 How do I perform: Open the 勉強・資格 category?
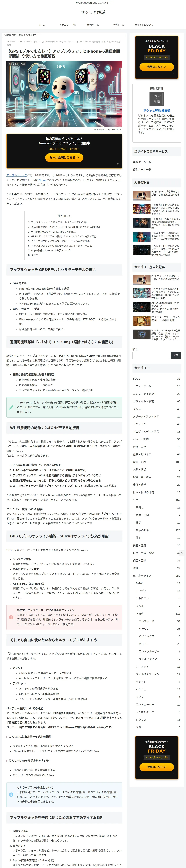[x=157, y=462]
